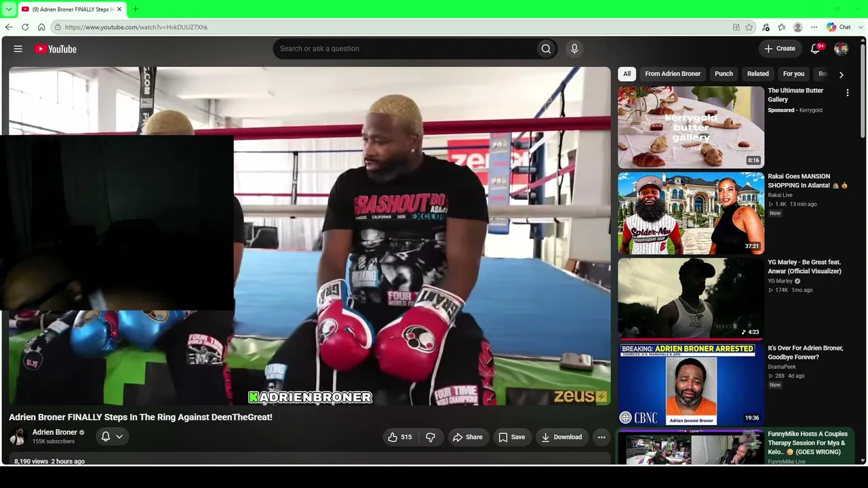The width and height of the screenshot is (868, 488).
Task: Open It's Over For Adrien Broner title
Action: [806, 352]
